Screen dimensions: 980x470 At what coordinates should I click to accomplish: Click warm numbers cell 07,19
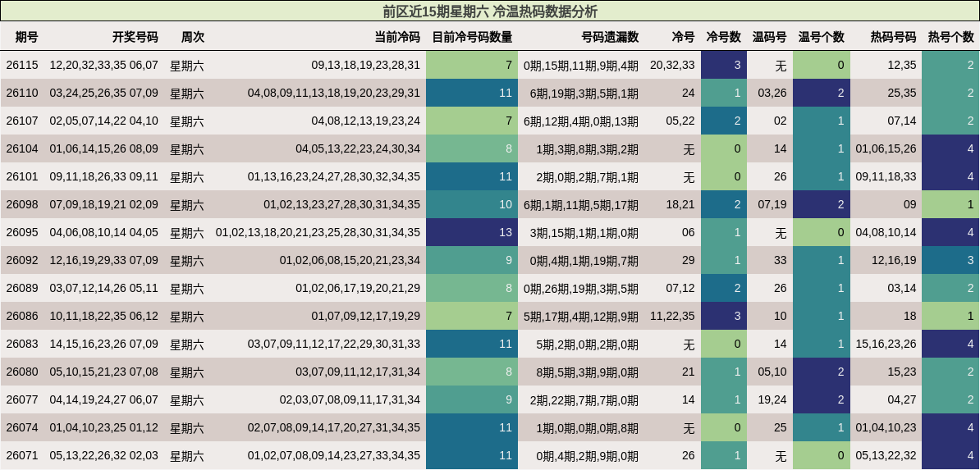(772, 204)
